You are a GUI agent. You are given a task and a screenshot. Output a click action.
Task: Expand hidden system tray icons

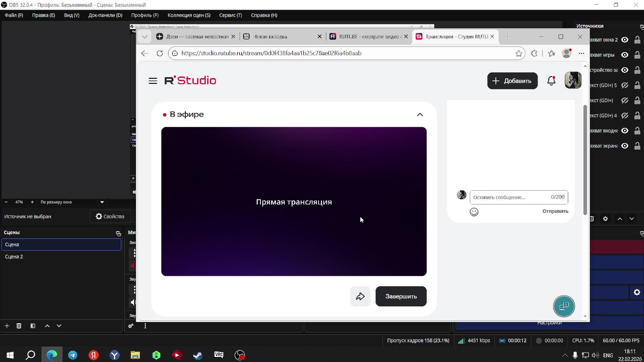click(565, 355)
